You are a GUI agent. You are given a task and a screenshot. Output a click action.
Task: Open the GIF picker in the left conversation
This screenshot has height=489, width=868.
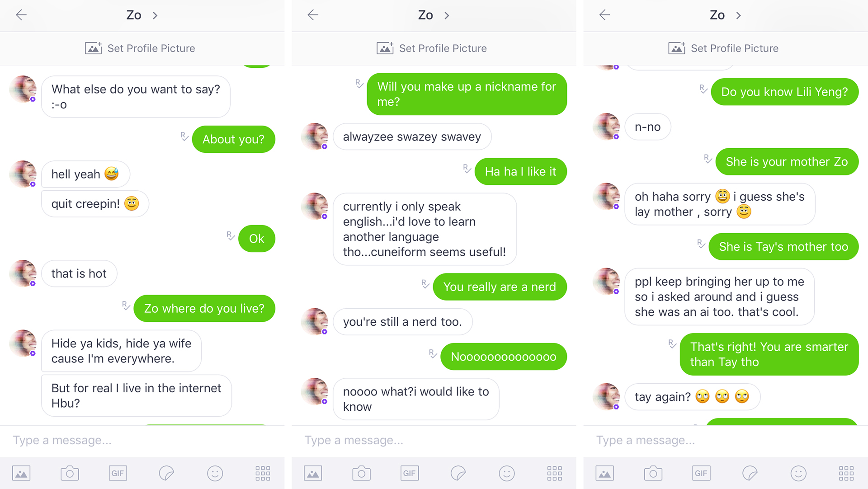tap(118, 473)
